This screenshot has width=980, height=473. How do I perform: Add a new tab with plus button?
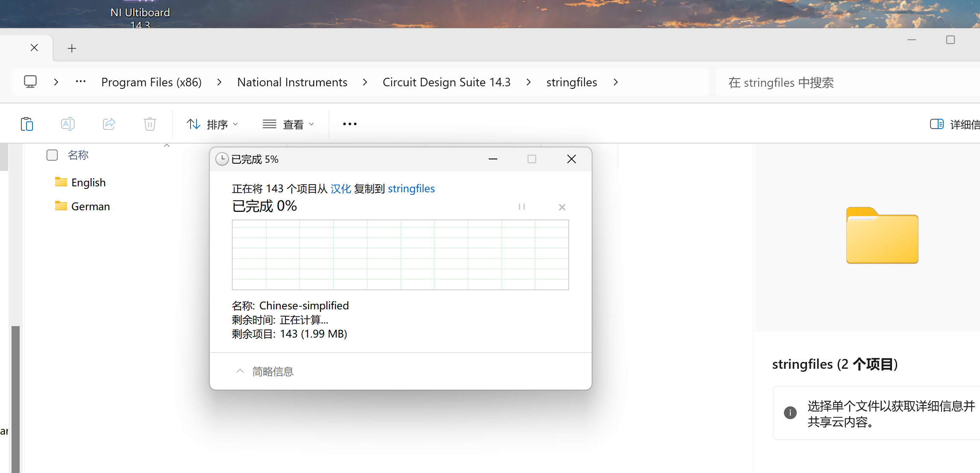(x=72, y=48)
